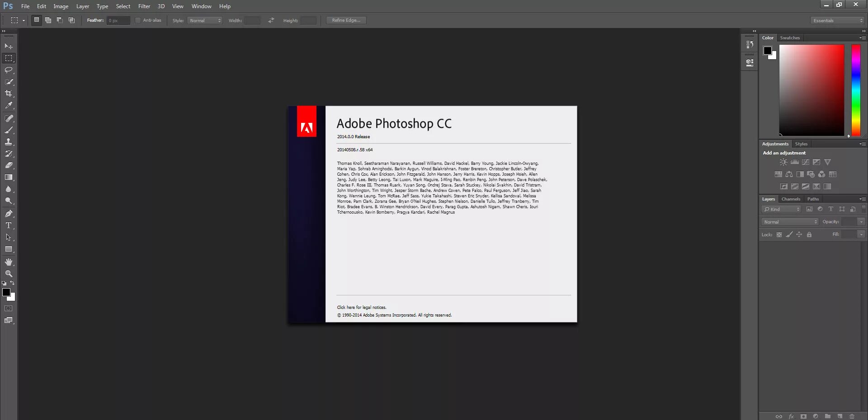Screen dimensions: 868x420
Task: Open the Window menu
Action: pyautogui.click(x=201, y=6)
